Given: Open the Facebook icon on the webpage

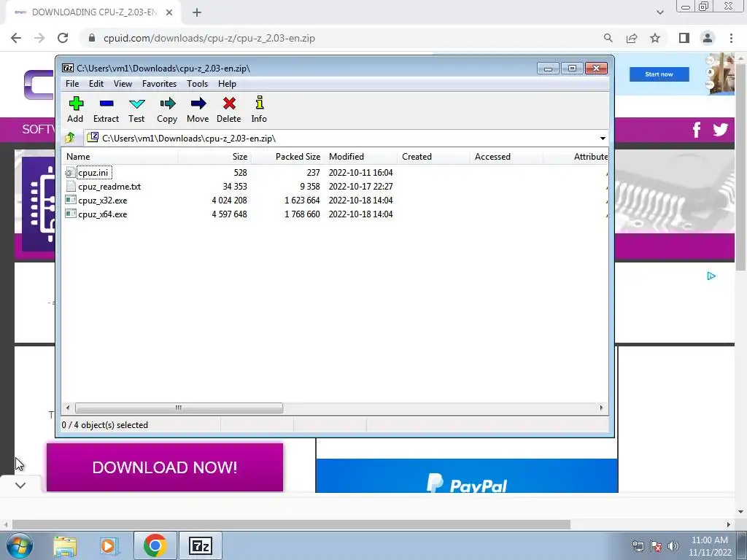Looking at the screenshot, I should click(x=697, y=130).
